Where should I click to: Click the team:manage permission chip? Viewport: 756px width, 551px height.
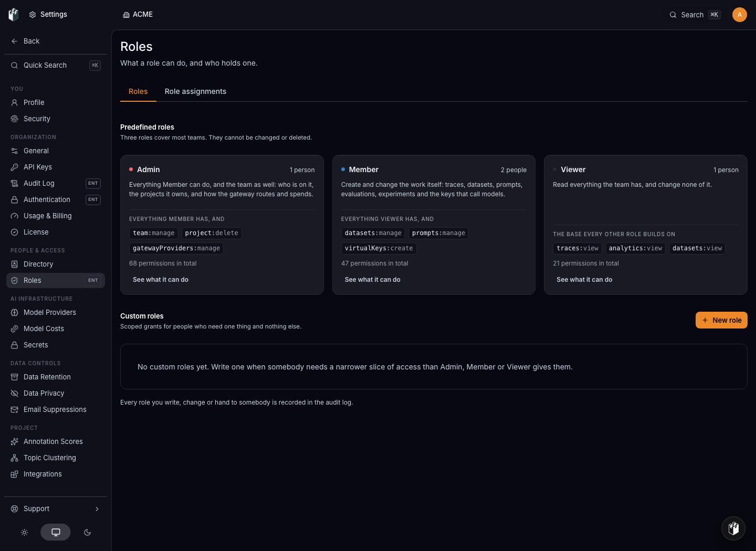[x=154, y=233]
